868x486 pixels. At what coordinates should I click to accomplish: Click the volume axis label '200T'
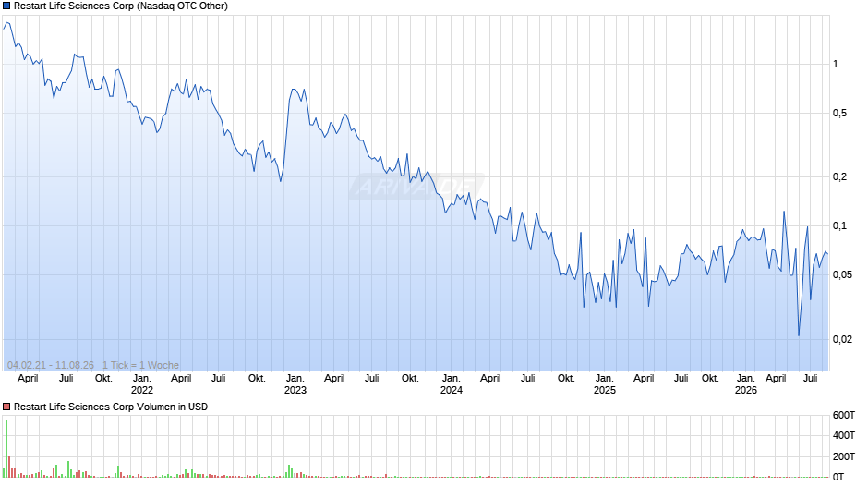click(x=844, y=456)
